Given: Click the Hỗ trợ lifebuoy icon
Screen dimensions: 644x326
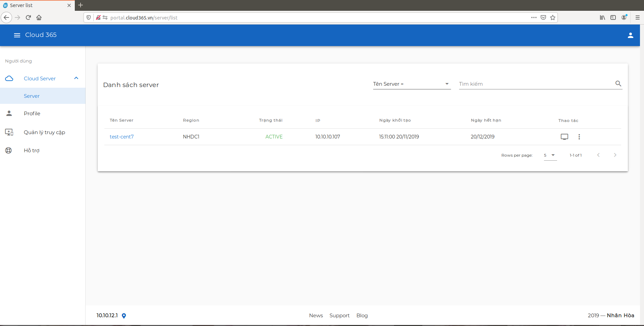Looking at the screenshot, I should (8, 151).
